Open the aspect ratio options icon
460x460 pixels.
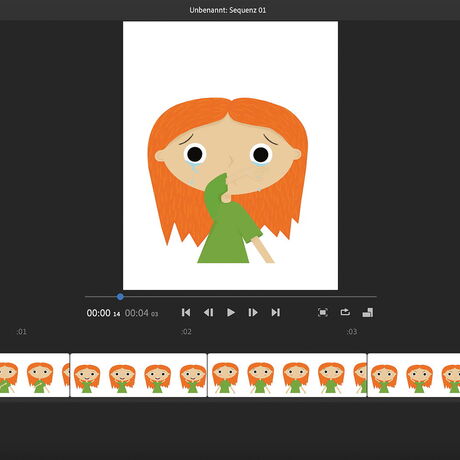tap(368, 312)
